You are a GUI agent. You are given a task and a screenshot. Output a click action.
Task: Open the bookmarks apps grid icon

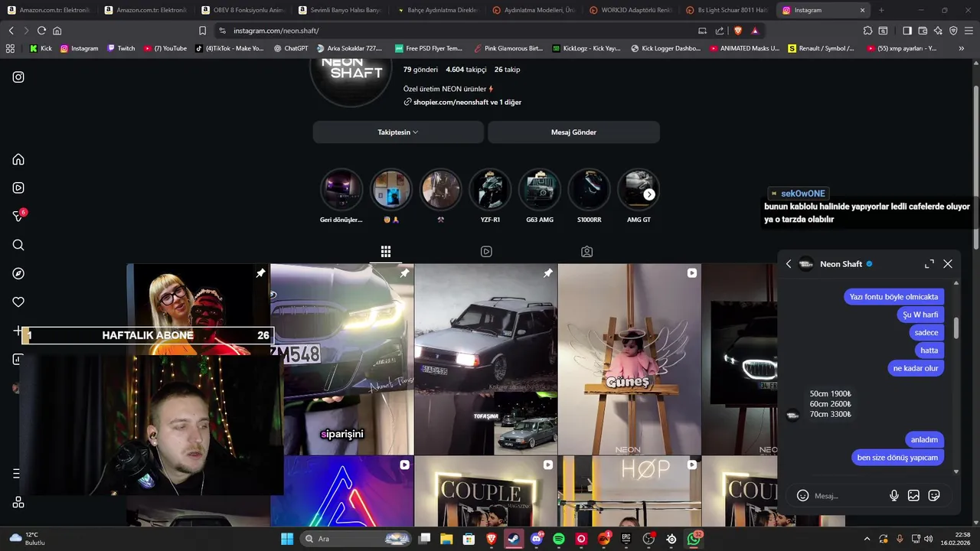point(10,48)
